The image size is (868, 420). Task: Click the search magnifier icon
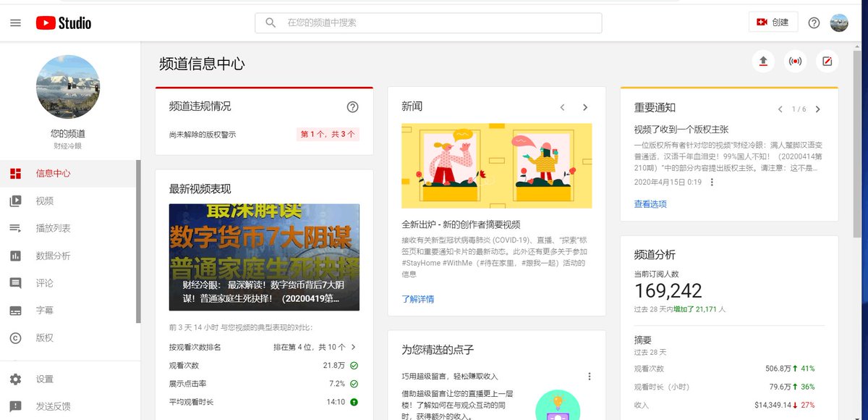tap(271, 22)
